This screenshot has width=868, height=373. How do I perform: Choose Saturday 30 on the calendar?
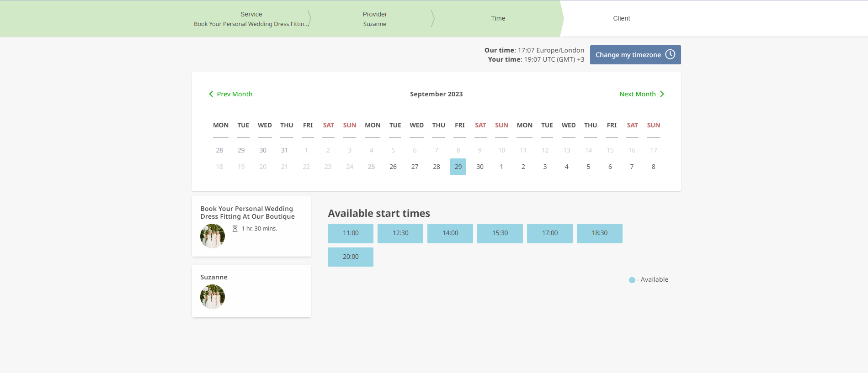[480, 167]
